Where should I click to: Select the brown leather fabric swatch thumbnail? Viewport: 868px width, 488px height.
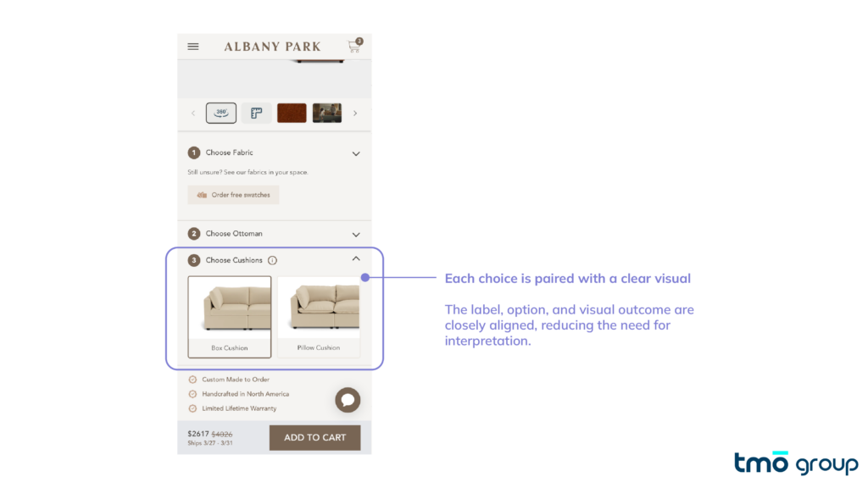[x=292, y=113]
